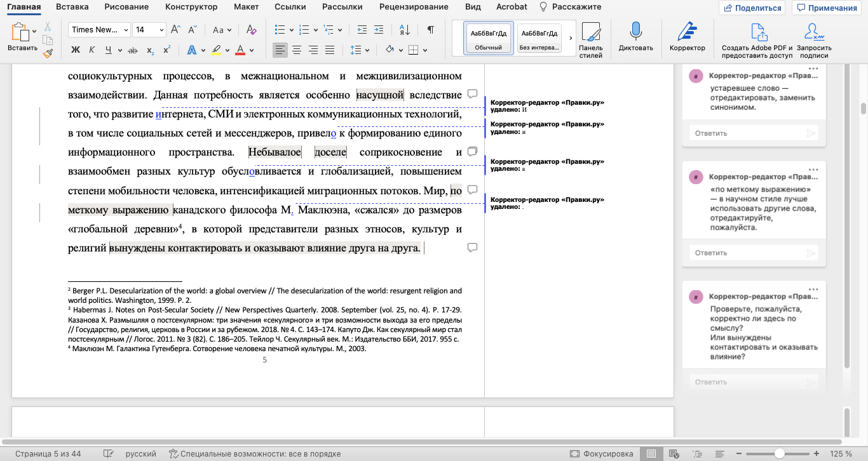Apply the superscript x² formatting

tap(167, 50)
